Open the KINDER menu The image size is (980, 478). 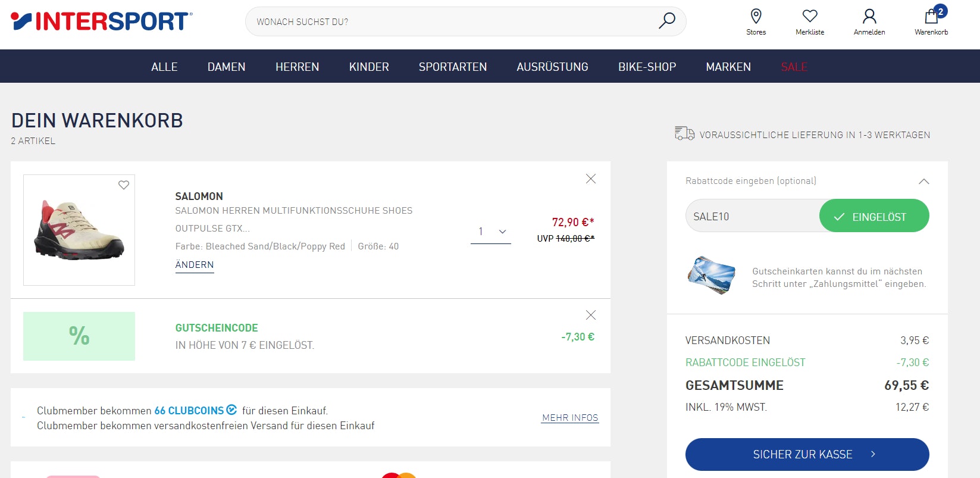tap(369, 67)
